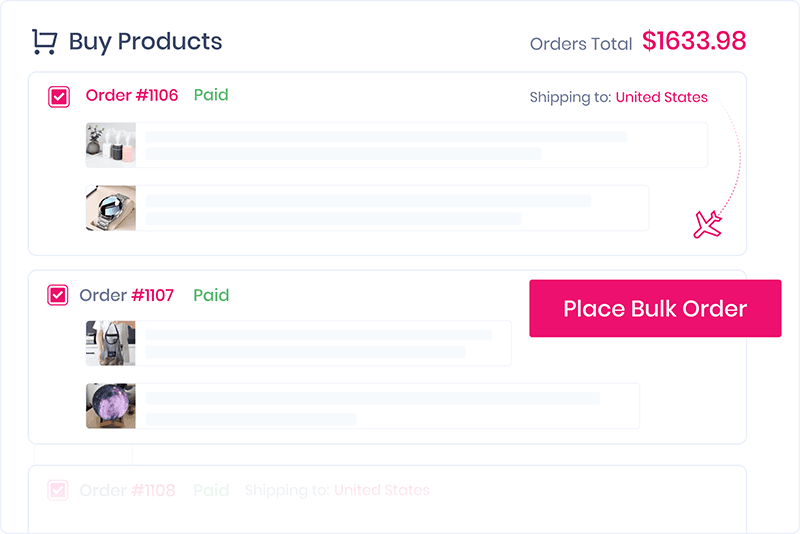Screen dimensions: 800x534
Task: Open the bottles product thumbnail in Order #1106
Action: point(111,145)
